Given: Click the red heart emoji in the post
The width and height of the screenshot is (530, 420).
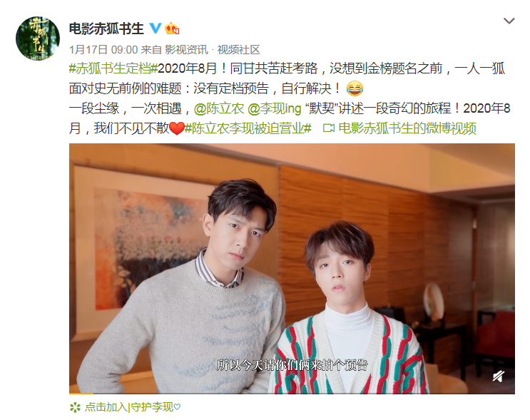Looking at the screenshot, I should pyautogui.click(x=176, y=129).
